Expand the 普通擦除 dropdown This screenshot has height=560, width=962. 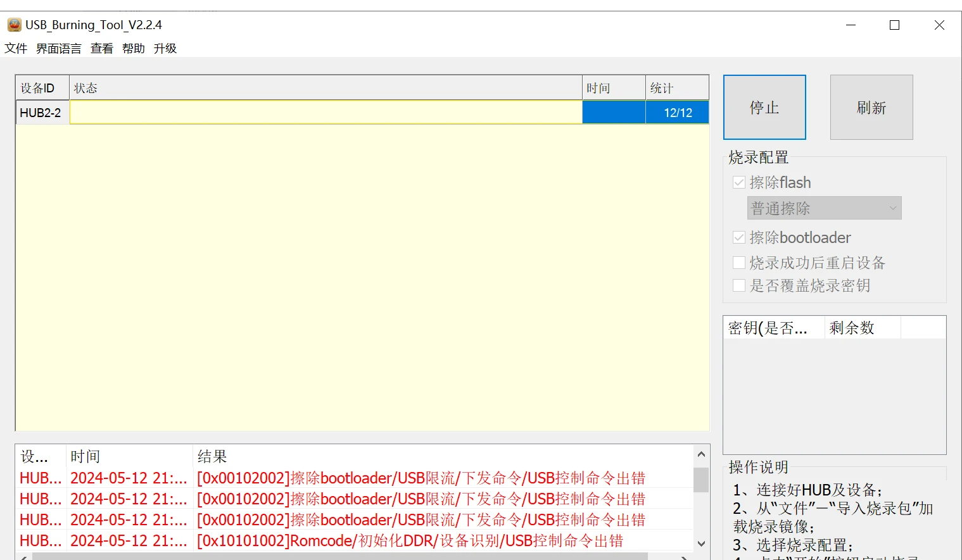[824, 208]
